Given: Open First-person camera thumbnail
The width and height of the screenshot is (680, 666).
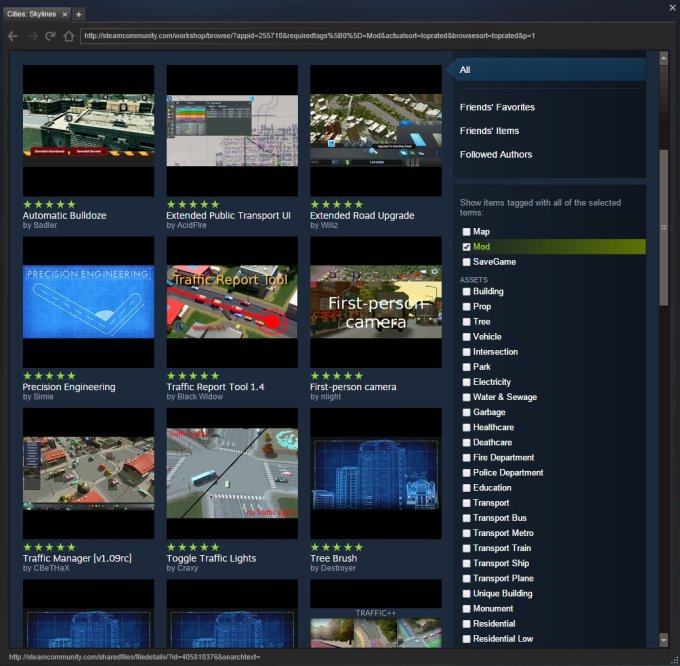Looking at the screenshot, I should pos(376,302).
